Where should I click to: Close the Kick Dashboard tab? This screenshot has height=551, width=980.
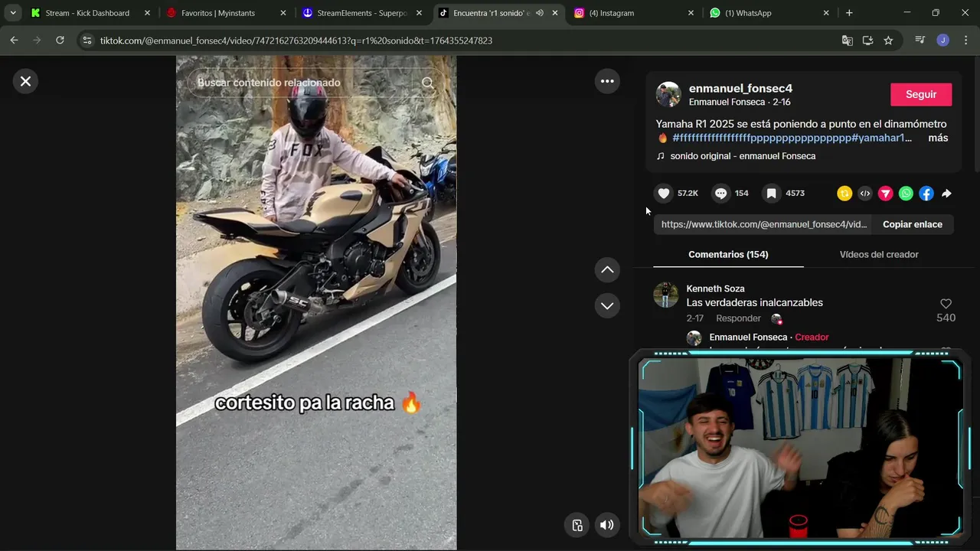147,13
